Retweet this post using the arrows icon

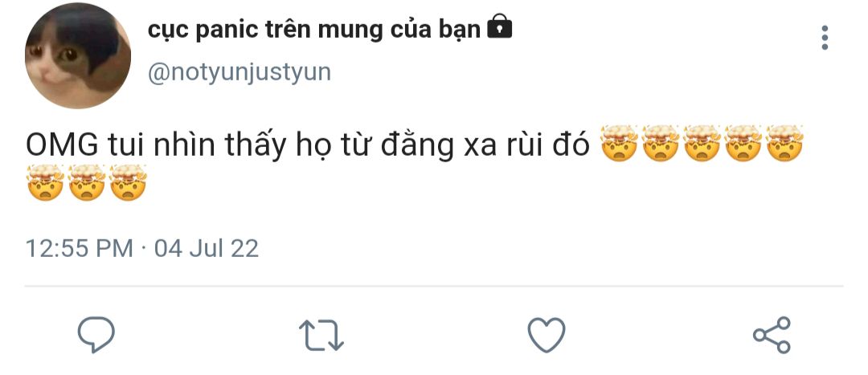click(321, 336)
